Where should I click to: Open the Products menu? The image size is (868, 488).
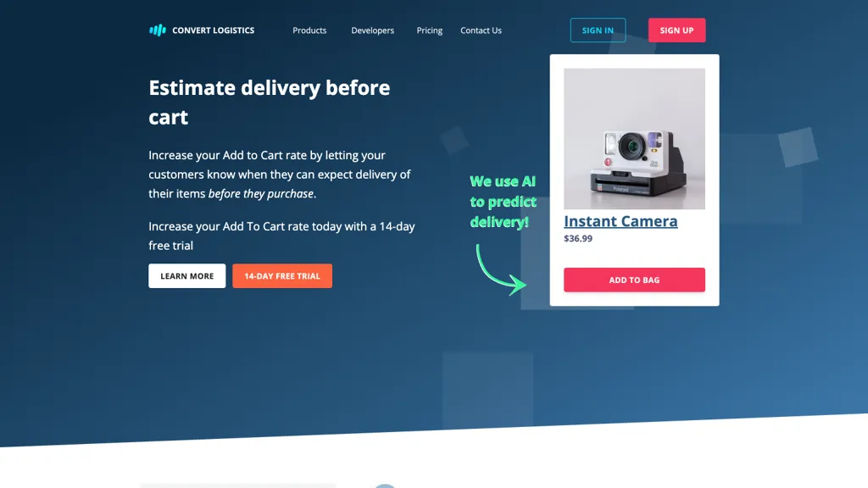point(309,30)
